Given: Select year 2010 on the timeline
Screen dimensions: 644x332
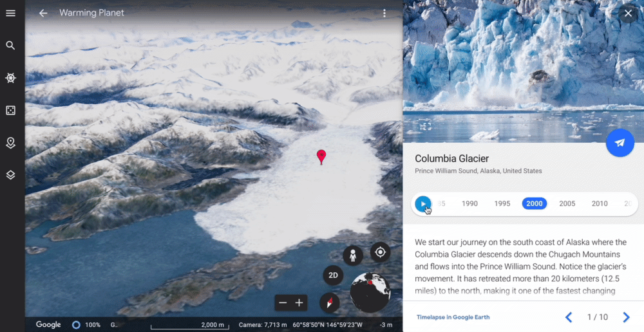Looking at the screenshot, I should click(x=600, y=203).
